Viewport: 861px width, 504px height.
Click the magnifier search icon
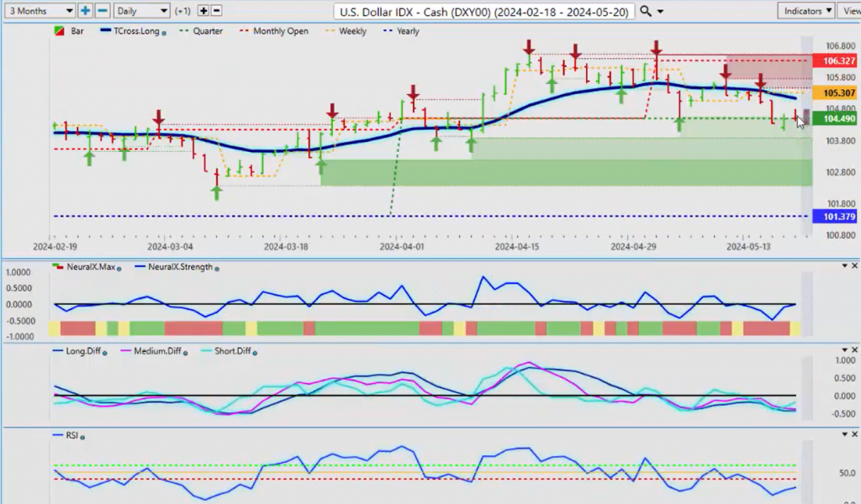point(645,11)
